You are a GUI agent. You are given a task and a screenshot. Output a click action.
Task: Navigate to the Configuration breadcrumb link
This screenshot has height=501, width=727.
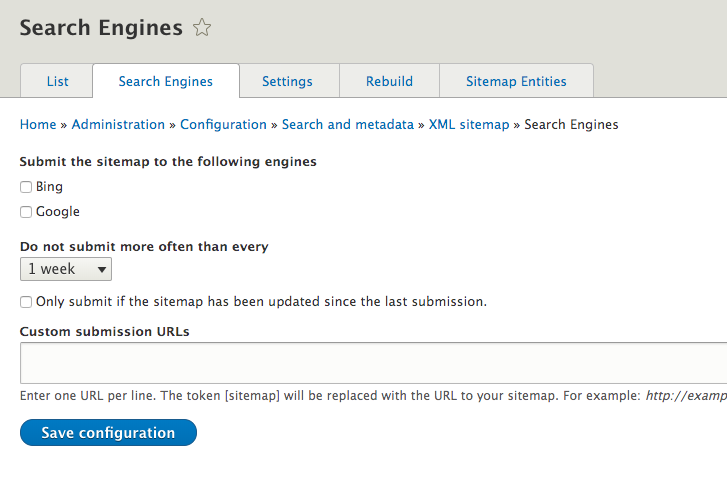[223, 125]
